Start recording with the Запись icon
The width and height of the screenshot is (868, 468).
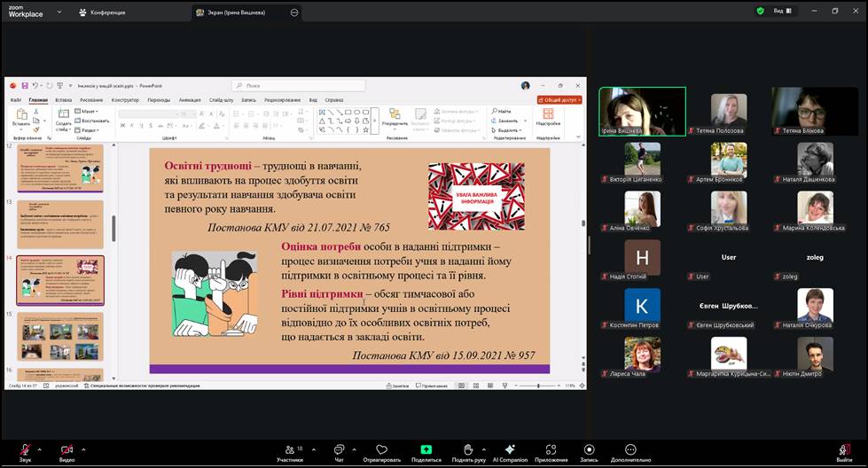589,450
